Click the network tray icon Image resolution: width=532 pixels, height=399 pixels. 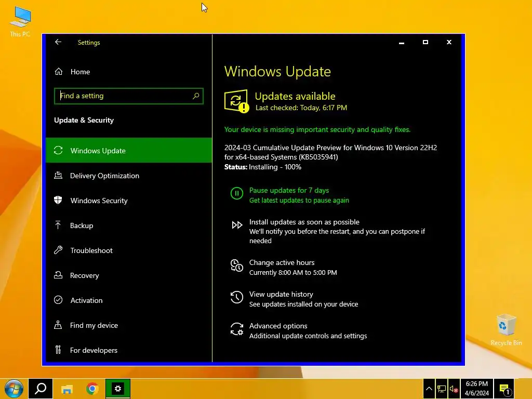click(442, 389)
